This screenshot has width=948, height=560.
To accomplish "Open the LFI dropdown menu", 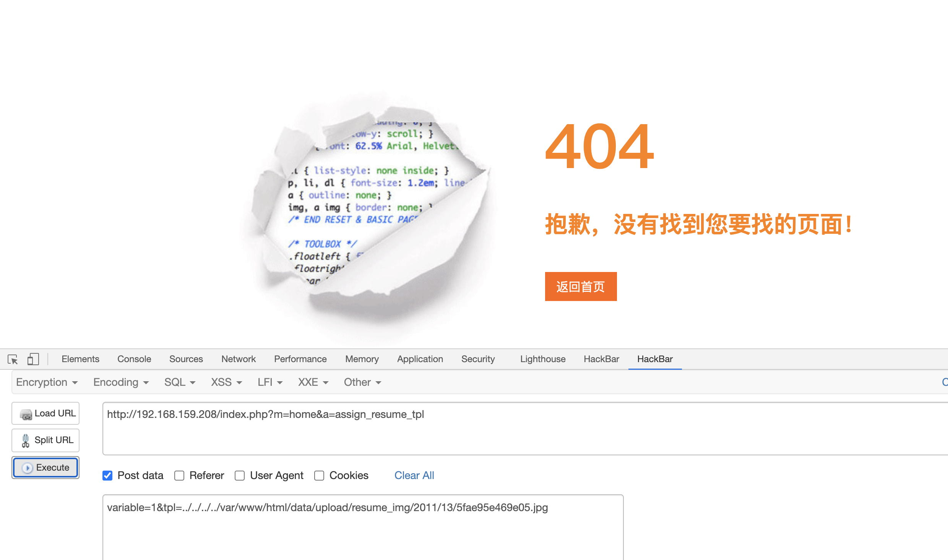I will (x=270, y=382).
